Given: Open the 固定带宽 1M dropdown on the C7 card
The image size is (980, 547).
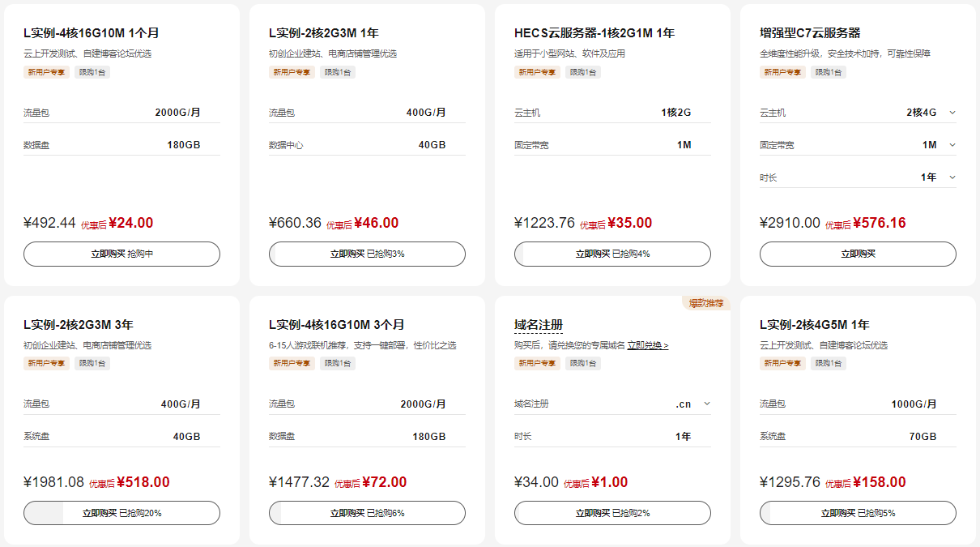Looking at the screenshot, I should pyautogui.click(x=952, y=145).
